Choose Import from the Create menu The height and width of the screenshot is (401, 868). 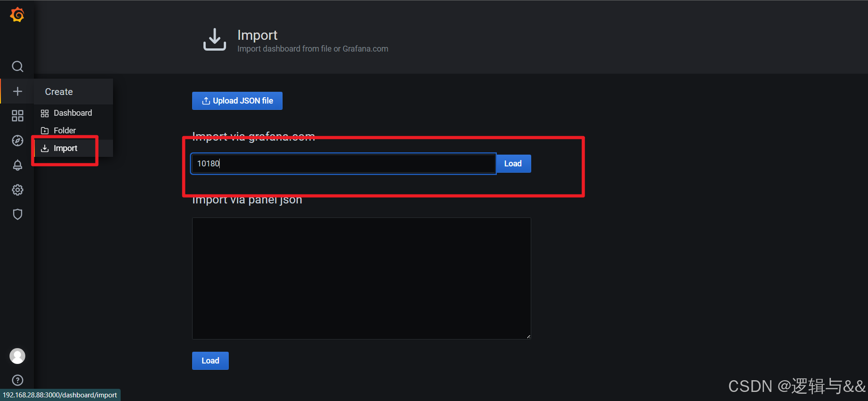73,148
